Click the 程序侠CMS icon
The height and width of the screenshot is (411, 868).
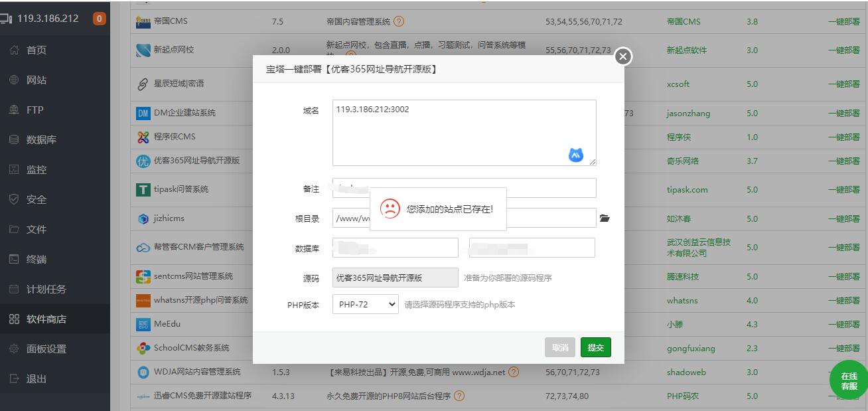[x=143, y=137]
